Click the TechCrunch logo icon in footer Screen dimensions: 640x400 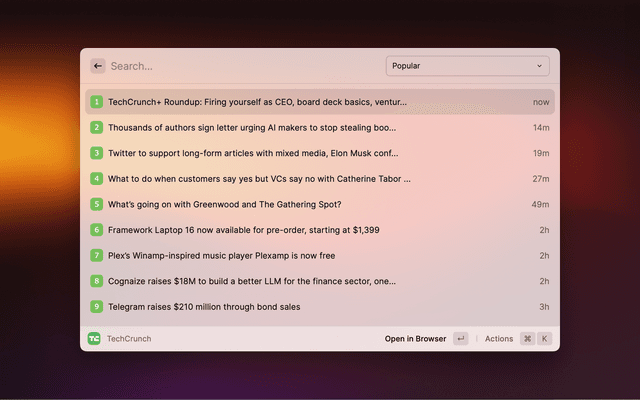click(94, 339)
